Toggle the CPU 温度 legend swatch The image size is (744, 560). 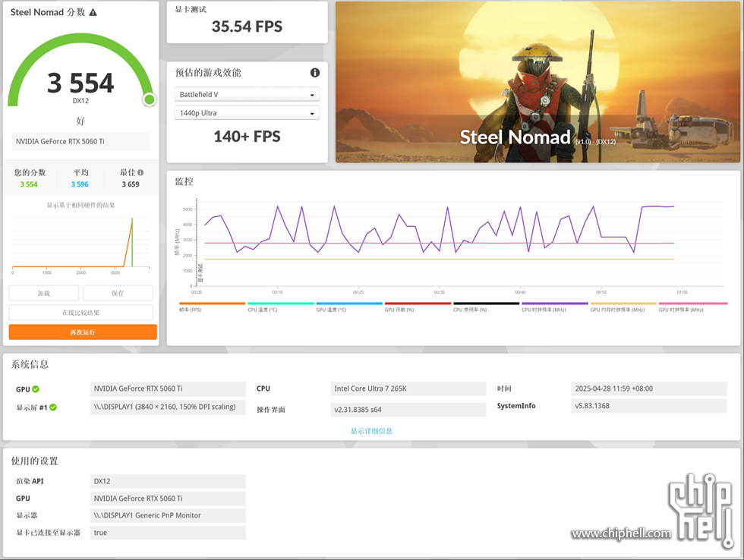pyautogui.click(x=281, y=304)
